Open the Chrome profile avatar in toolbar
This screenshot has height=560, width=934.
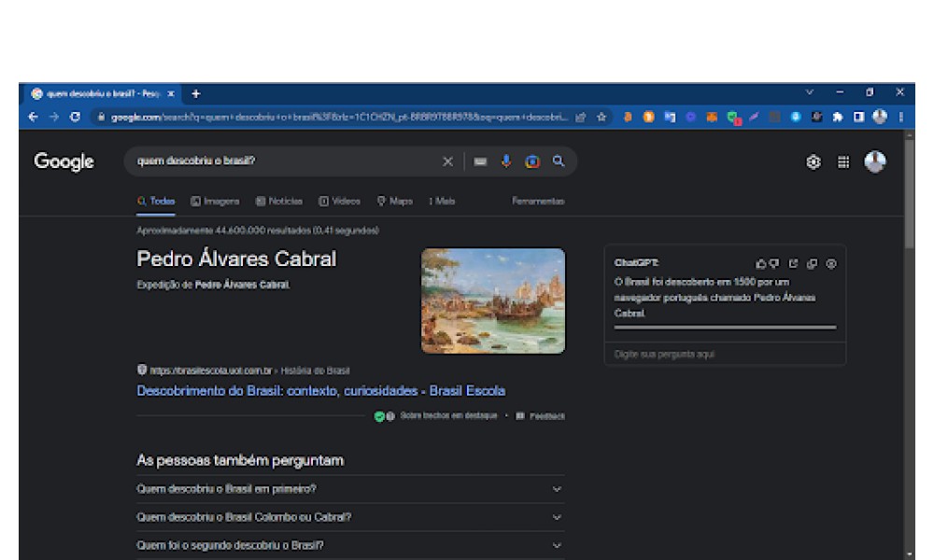coord(880,118)
